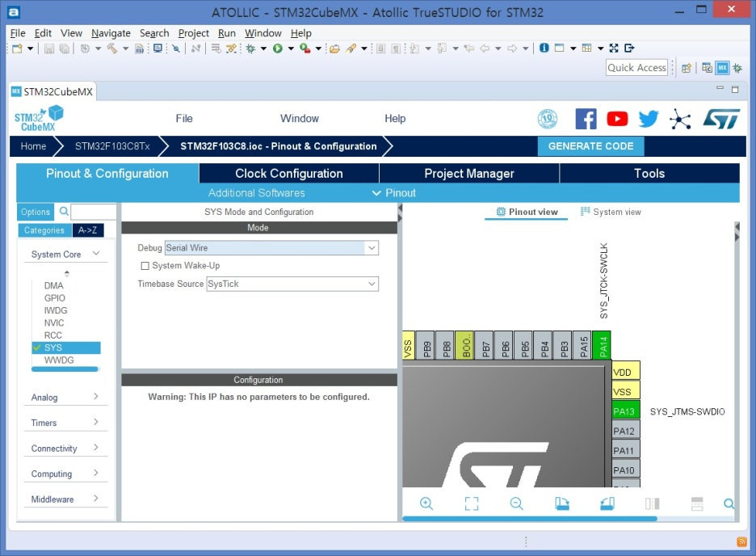Image resolution: width=756 pixels, height=556 pixels.
Task: Select RCC in the System Core list
Action: (x=53, y=335)
